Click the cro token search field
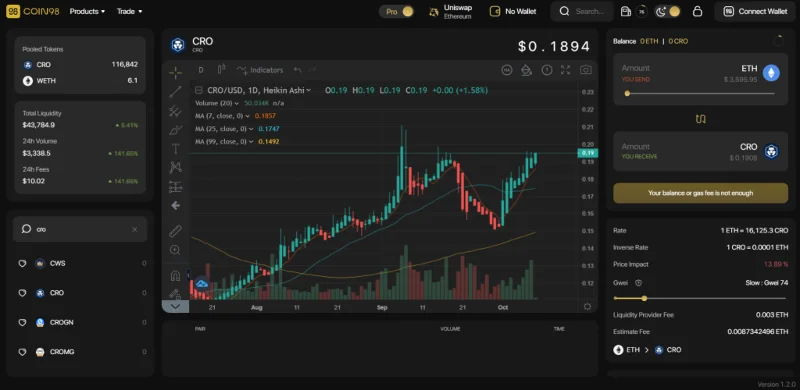 [x=80, y=229]
